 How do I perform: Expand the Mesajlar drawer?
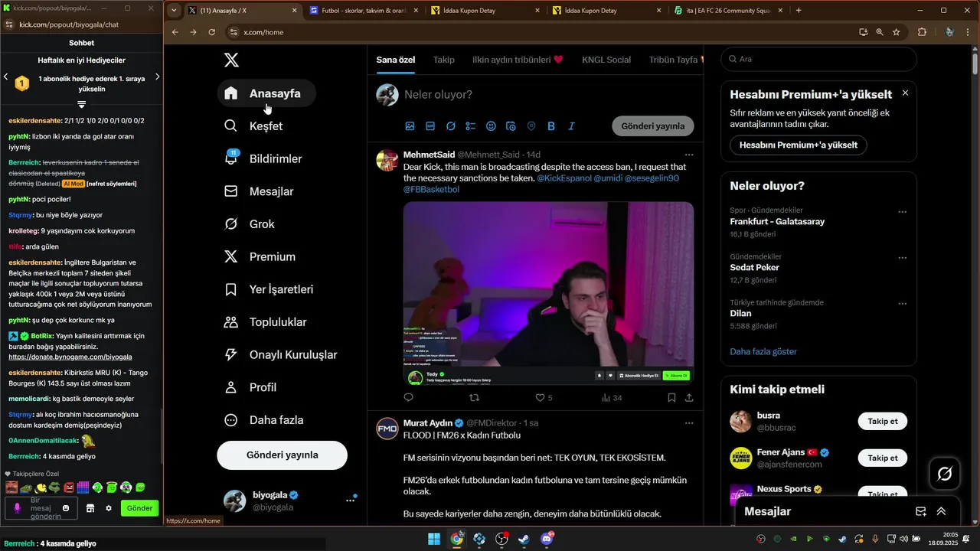(941, 511)
